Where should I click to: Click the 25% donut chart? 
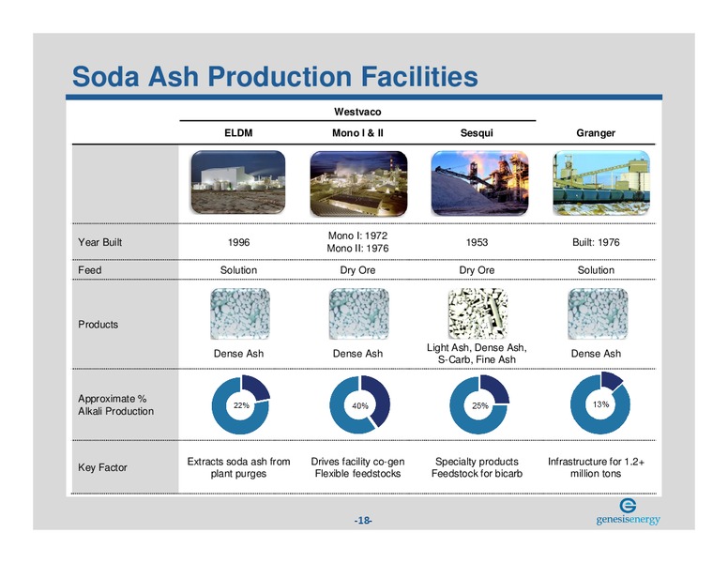[479, 404]
